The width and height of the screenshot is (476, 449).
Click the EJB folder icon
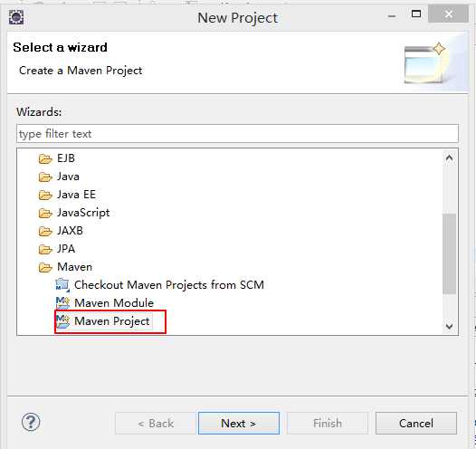tap(45, 158)
